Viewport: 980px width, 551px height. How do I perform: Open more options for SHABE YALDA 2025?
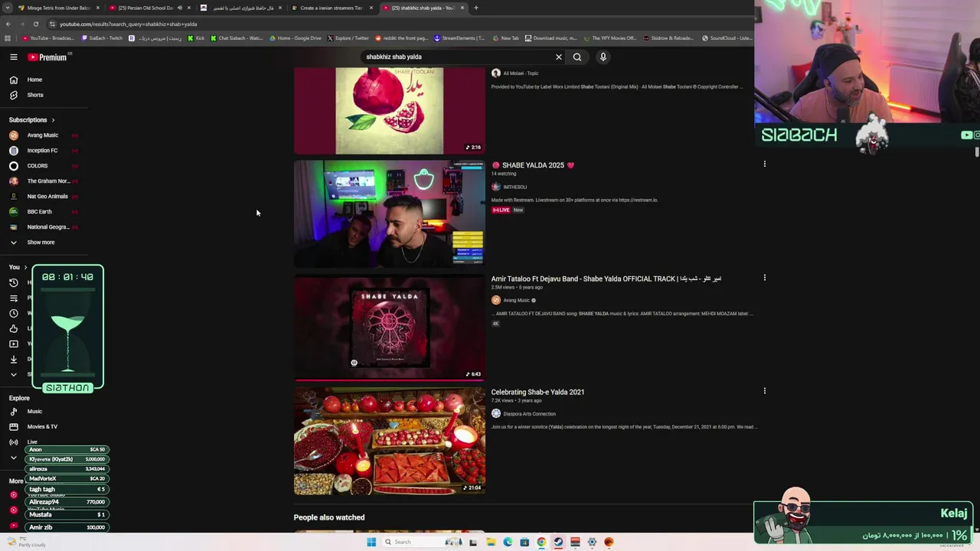pos(764,164)
